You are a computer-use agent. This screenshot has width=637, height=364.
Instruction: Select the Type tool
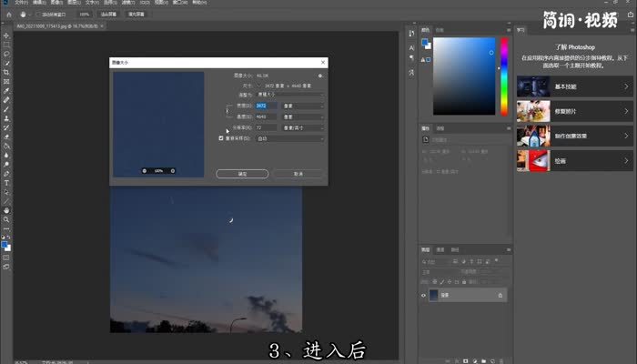click(x=6, y=182)
